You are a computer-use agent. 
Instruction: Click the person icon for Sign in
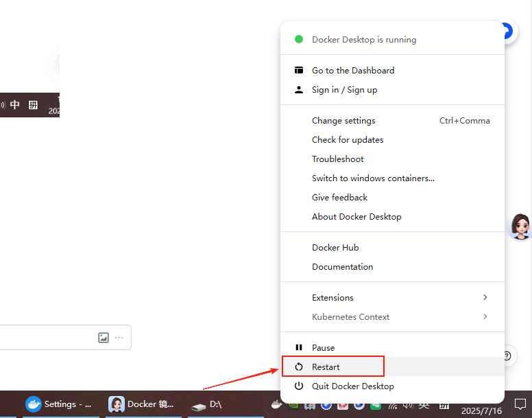click(x=299, y=89)
